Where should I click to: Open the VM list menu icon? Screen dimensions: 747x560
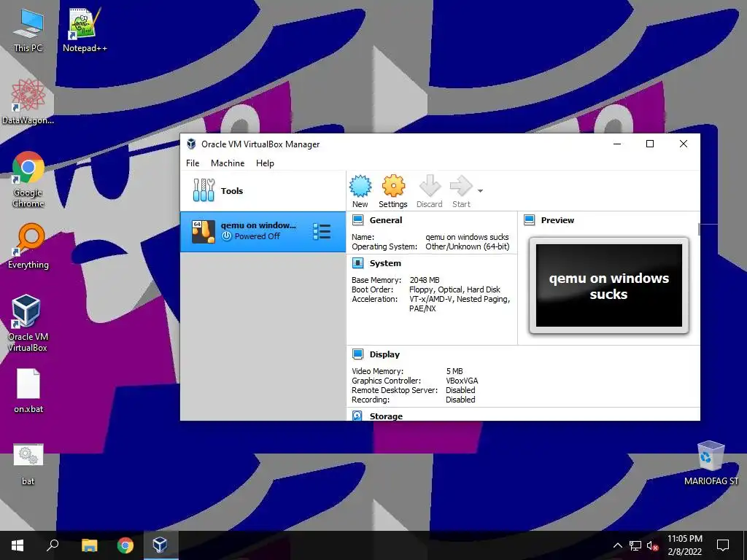click(322, 231)
